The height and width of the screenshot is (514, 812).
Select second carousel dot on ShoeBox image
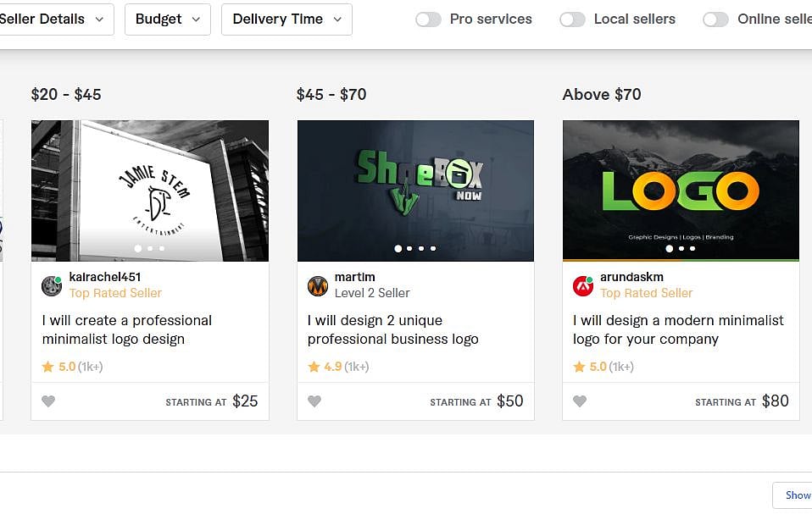tap(409, 249)
